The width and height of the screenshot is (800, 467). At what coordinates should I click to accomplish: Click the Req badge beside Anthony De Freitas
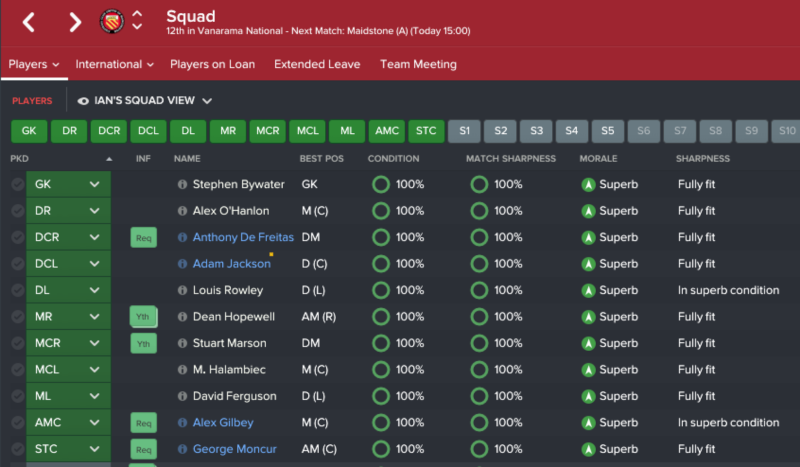(143, 238)
